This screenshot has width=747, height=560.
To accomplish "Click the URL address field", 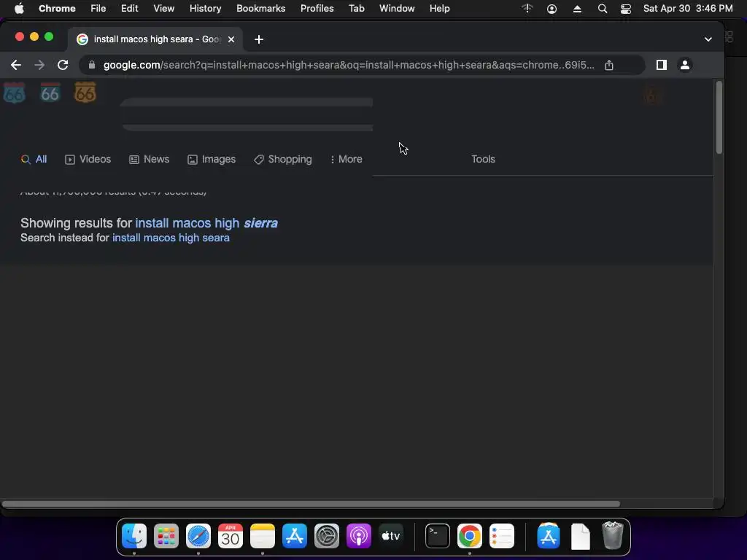I will (349, 65).
